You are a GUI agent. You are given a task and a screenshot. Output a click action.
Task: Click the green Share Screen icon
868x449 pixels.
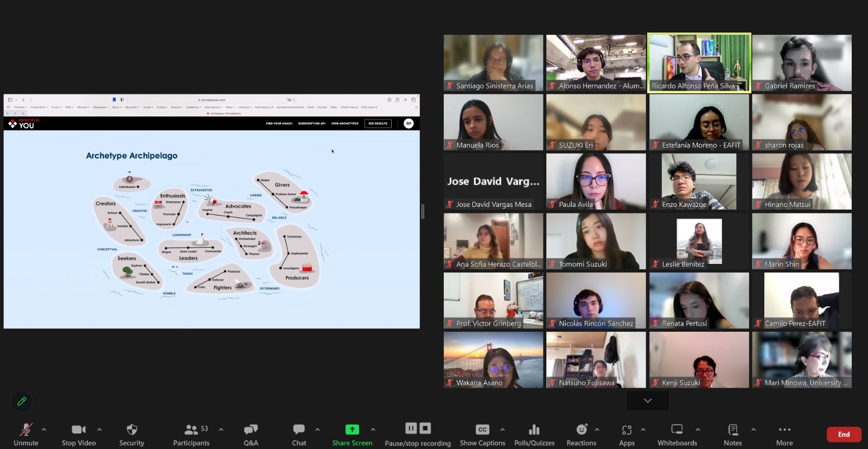point(352,429)
